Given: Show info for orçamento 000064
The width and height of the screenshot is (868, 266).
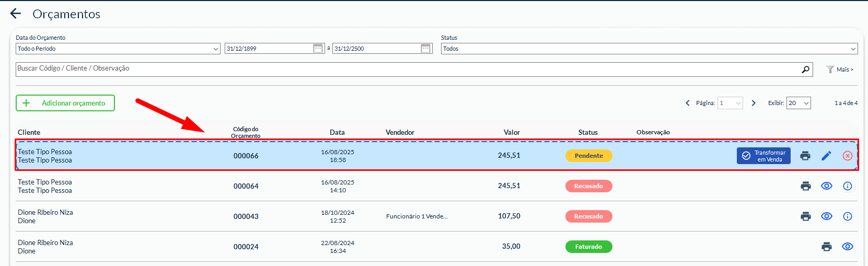Looking at the screenshot, I should point(848,186).
